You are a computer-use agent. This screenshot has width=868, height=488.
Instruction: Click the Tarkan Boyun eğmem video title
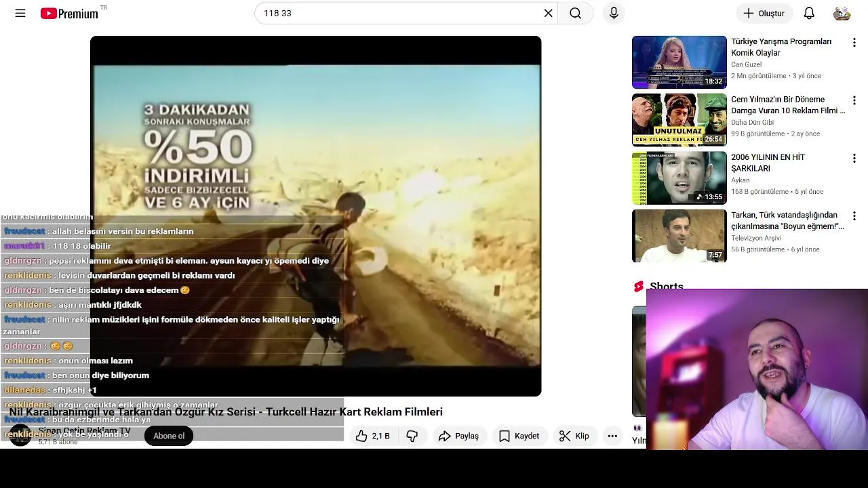tap(787, 220)
